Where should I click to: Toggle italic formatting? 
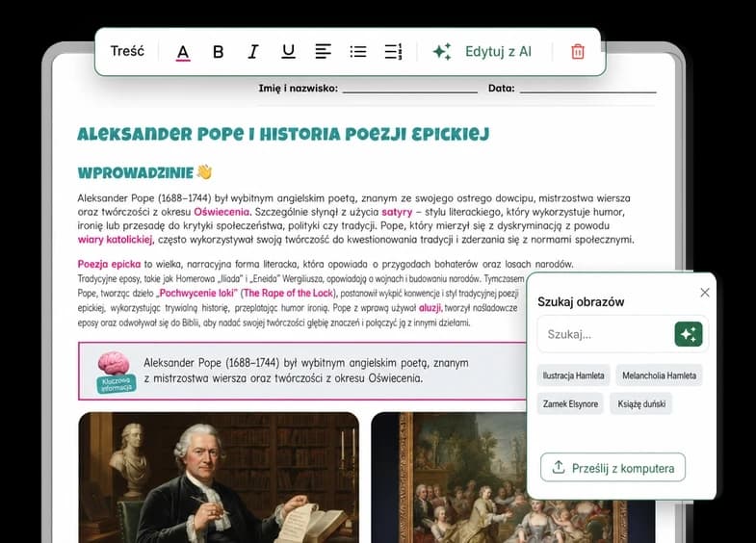(253, 52)
